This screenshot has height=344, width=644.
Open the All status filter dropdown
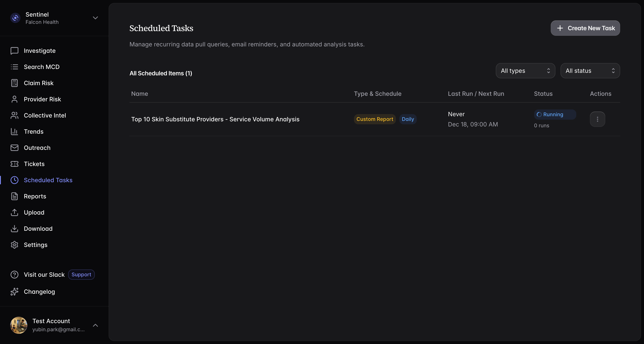tap(590, 71)
